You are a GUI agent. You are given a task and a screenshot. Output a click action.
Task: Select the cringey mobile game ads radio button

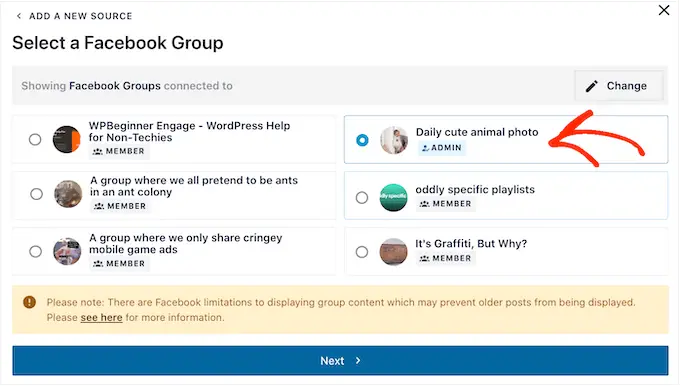36,251
